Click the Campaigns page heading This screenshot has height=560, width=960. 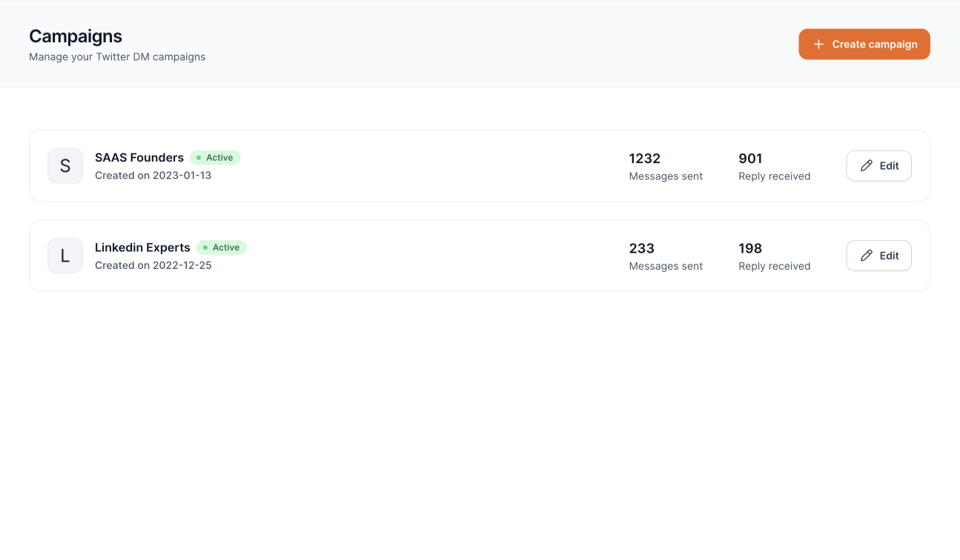pos(76,36)
